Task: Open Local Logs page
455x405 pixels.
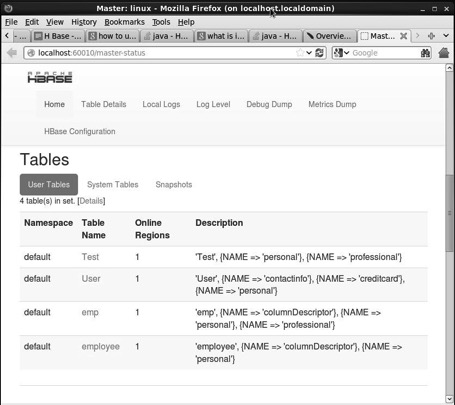Action: (x=161, y=104)
